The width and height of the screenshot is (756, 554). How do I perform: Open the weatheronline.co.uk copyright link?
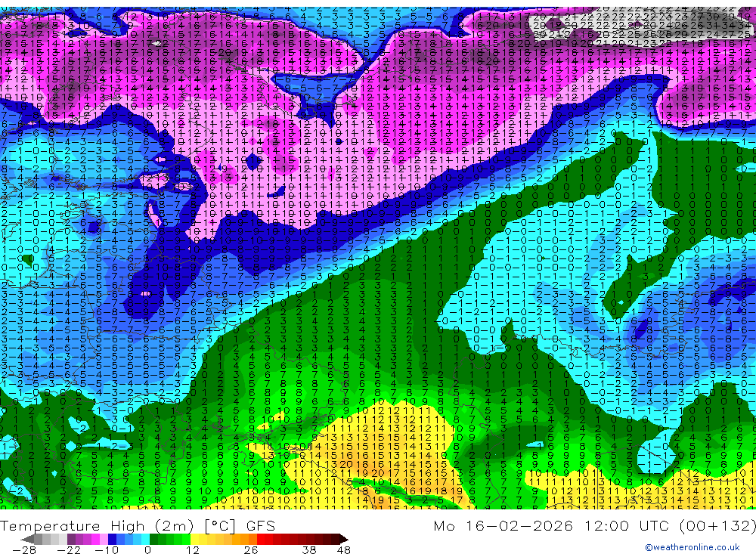click(x=692, y=547)
